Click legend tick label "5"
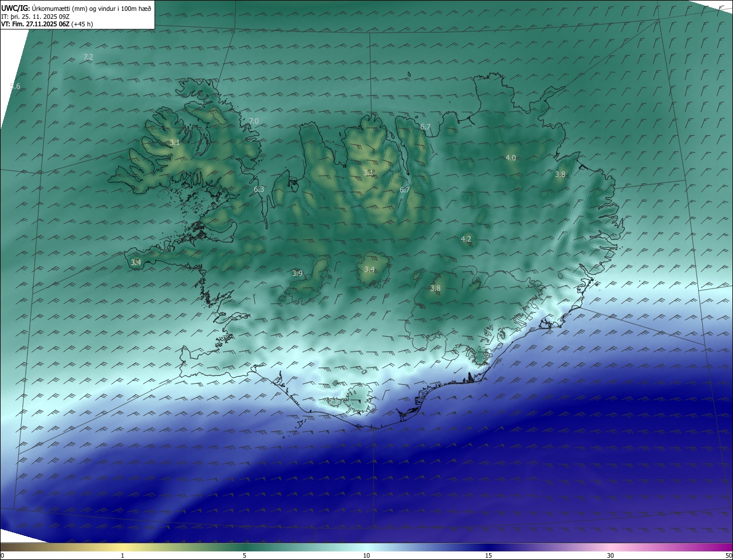Image resolution: width=733 pixels, height=560 pixels. 245,555
